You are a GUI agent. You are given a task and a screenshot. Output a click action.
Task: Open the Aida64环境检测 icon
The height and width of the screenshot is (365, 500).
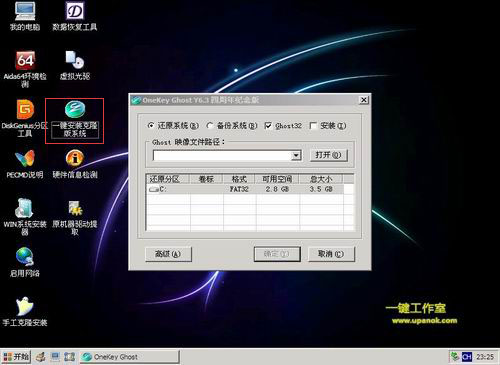[25, 69]
